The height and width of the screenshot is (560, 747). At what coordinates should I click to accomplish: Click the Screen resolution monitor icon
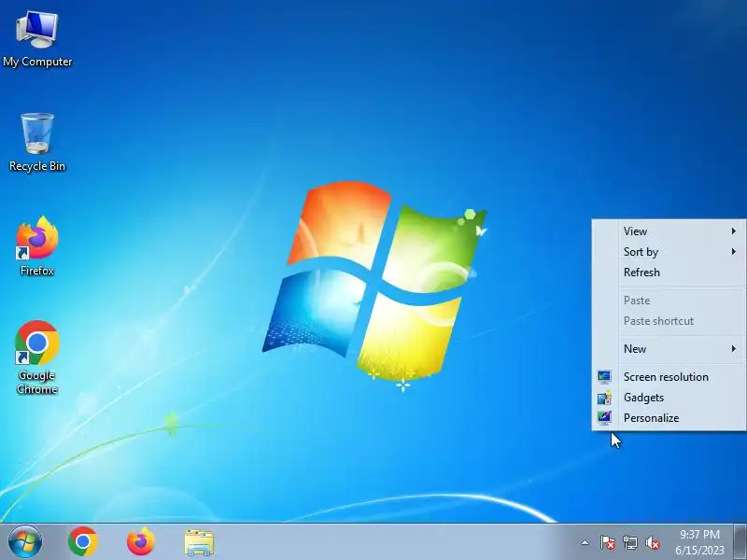point(604,377)
